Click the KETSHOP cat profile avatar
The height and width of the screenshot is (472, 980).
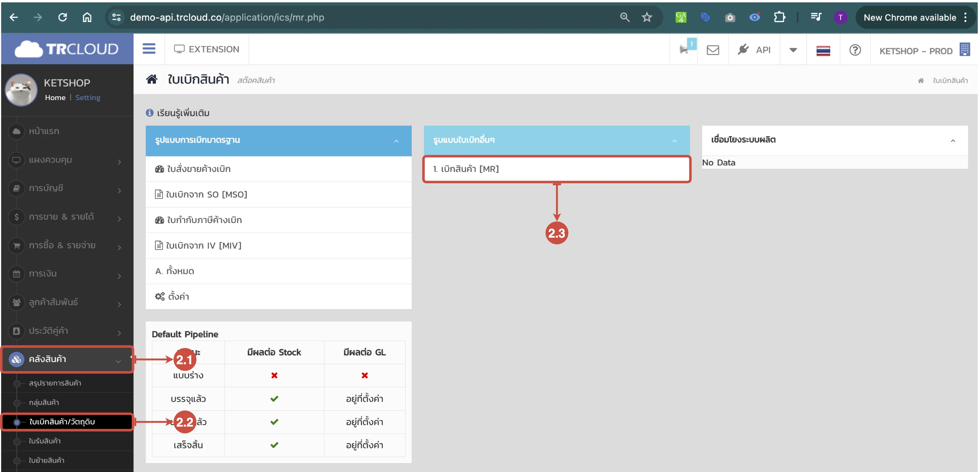tap(21, 90)
